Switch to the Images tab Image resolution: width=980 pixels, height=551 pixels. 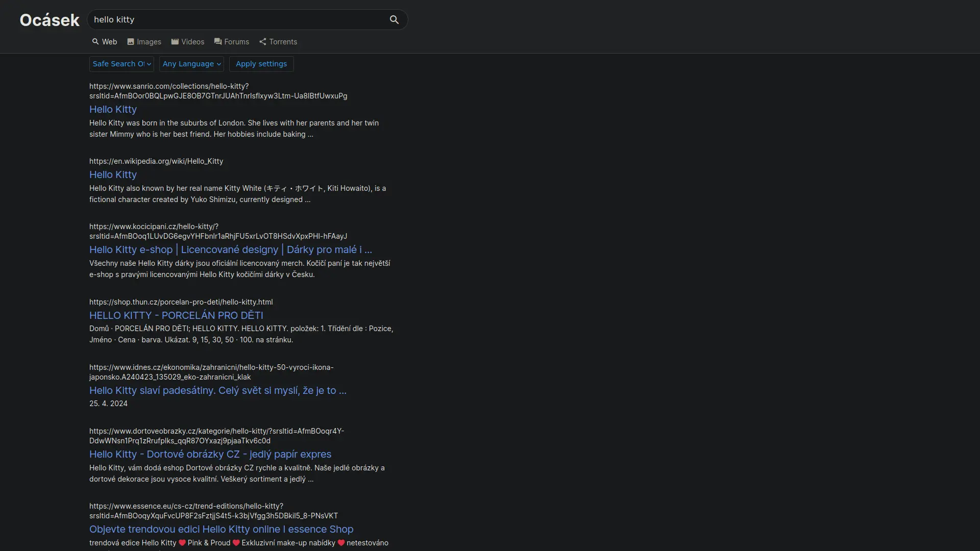pyautogui.click(x=144, y=41)
